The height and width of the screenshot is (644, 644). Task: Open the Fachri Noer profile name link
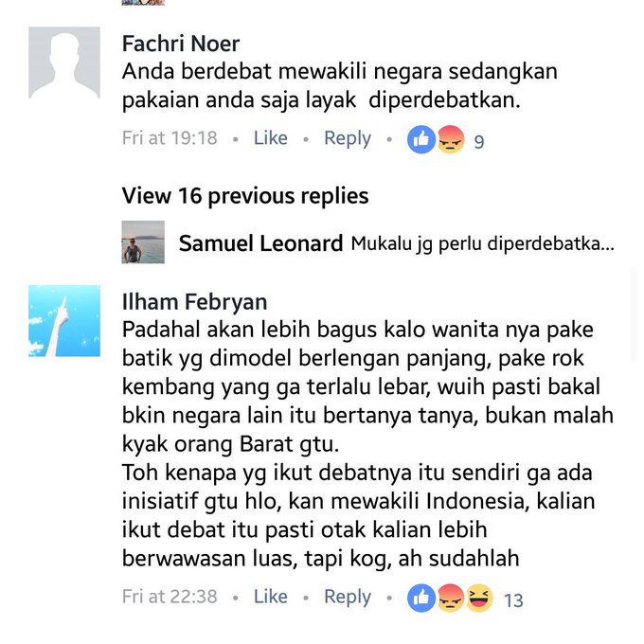(181, 44)
